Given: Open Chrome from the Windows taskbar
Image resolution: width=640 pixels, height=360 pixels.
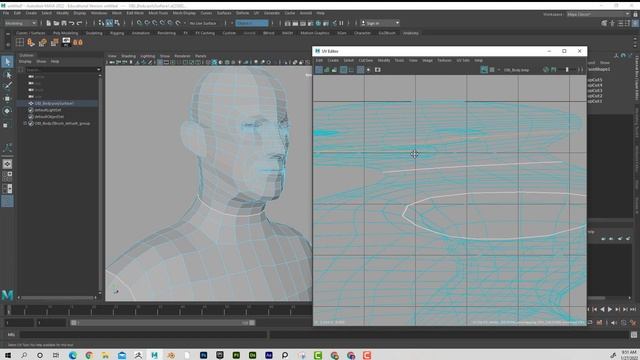Looking at the screenshot, I should (89, 355).
